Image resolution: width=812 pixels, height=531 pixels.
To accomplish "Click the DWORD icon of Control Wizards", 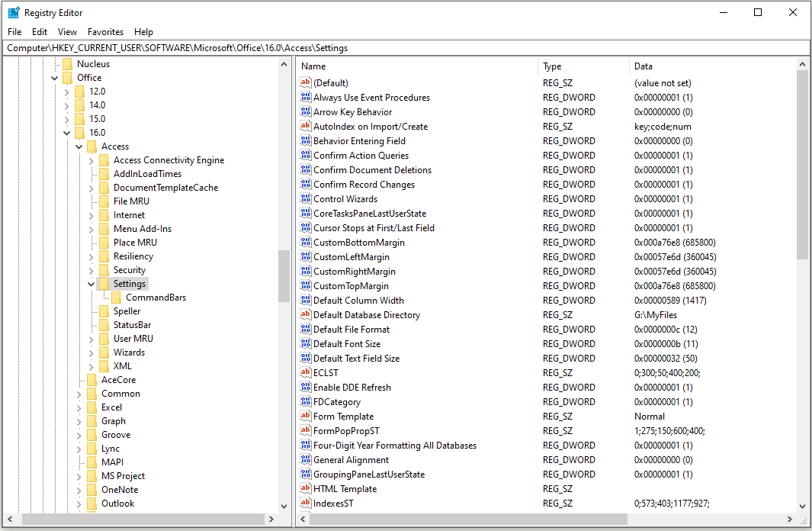I will pyautogui.click(x=306, y=198).
